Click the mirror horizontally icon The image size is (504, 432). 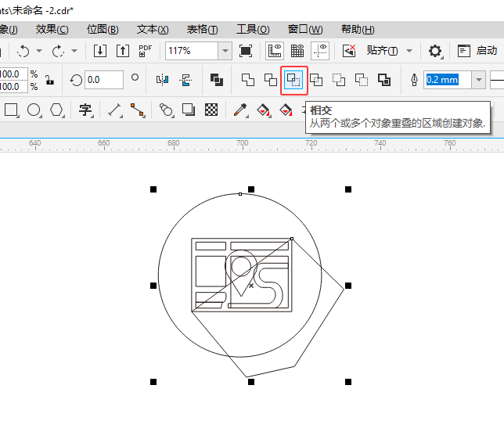pos(162,80)
